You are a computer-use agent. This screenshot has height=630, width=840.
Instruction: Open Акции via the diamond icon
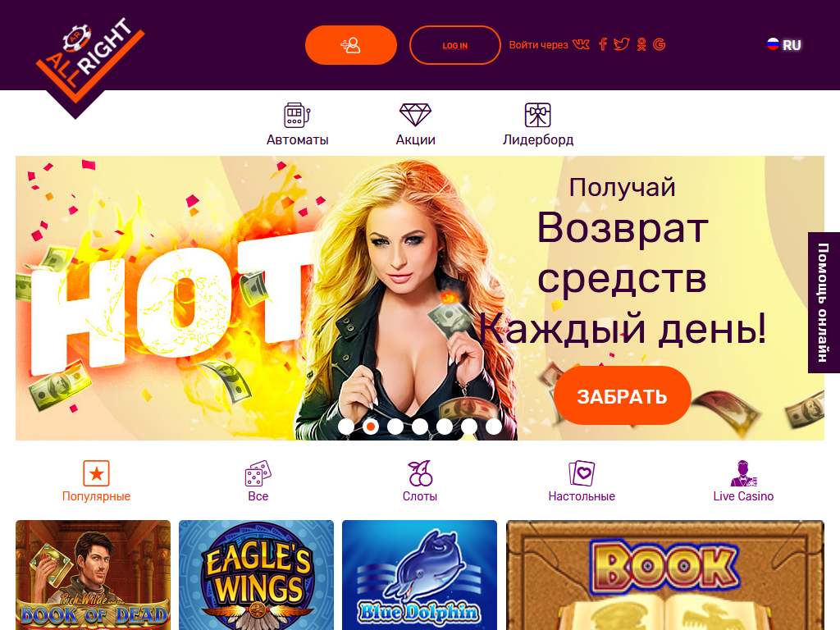[415, 115]
